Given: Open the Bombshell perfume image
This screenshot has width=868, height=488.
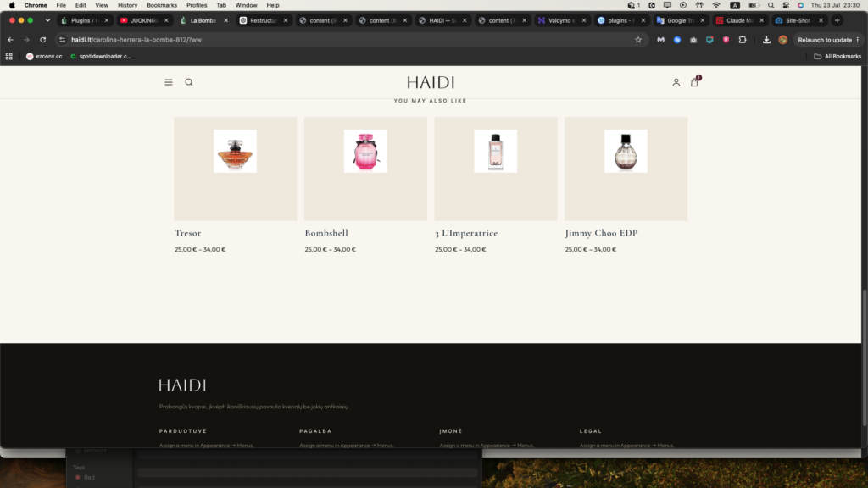Looking at the screenshot, I should coord(365,151).
